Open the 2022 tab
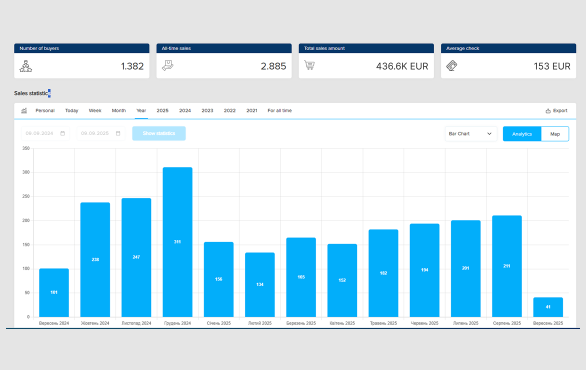The image size is (586, 370). 229,111
